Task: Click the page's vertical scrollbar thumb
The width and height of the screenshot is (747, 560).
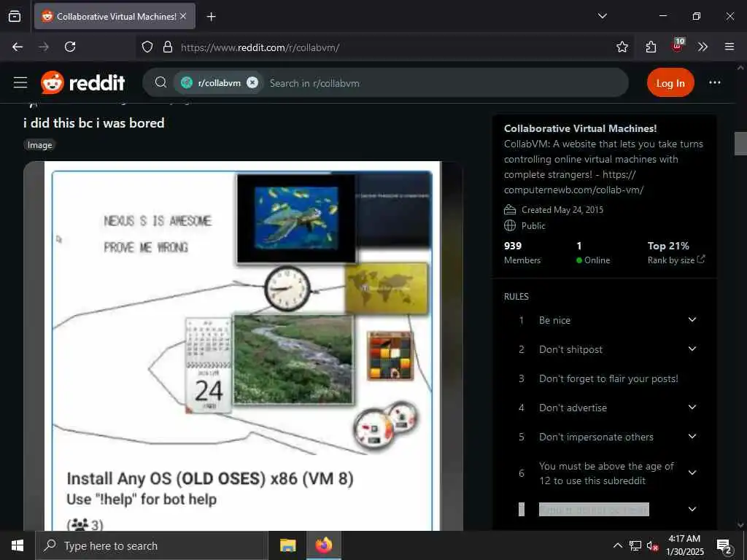Action: click(x=740, y=144)
